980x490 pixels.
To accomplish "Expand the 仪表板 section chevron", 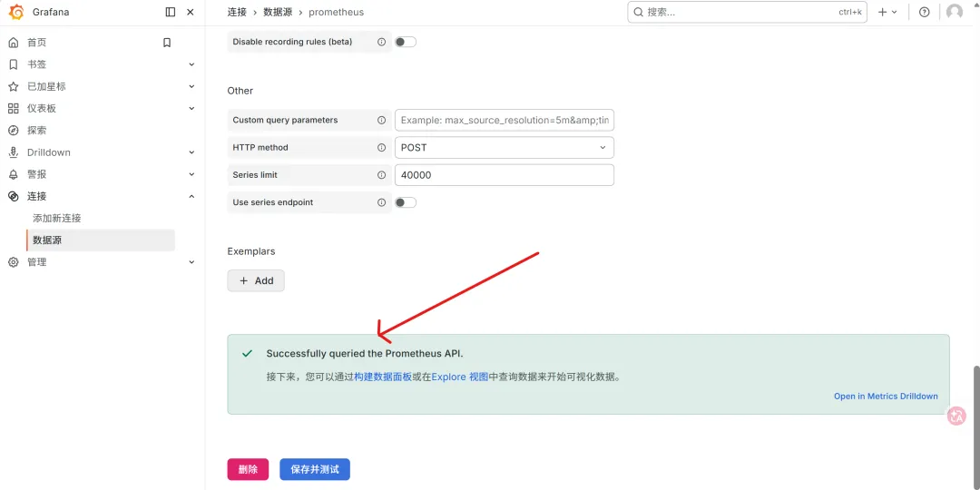I will 191,108.
